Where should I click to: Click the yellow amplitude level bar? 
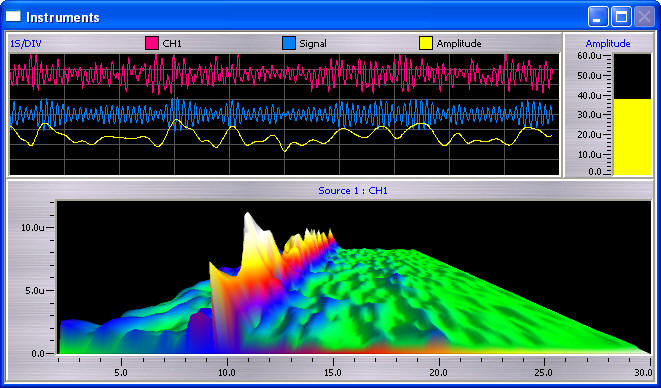(x=632, y=137)
